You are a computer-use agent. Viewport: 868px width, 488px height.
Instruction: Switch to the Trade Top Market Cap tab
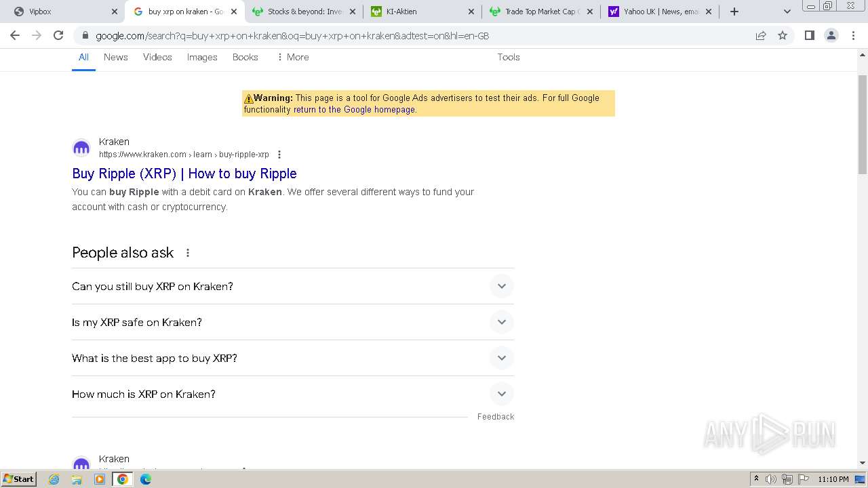(x=541, y=12)
